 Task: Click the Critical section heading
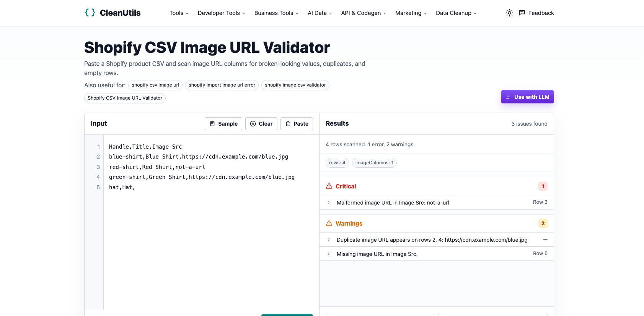pyautogui.click(x=346, y=186)
